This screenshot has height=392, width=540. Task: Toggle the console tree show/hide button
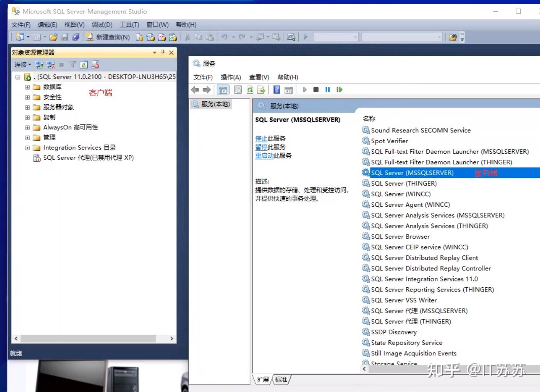223,90
